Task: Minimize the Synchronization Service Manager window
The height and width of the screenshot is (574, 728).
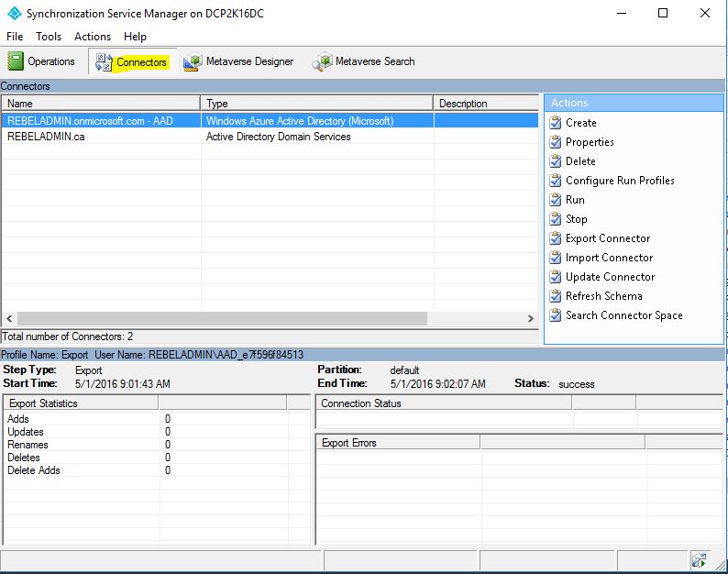Action: click(x=622, y=14)
